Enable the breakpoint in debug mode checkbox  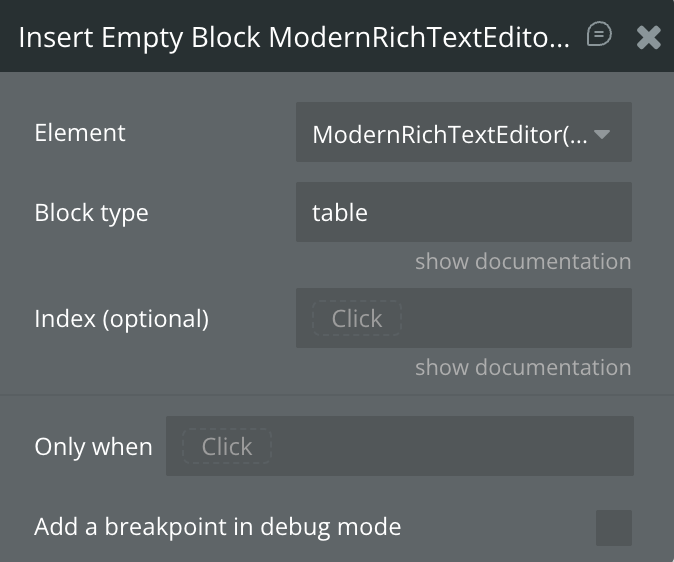613,527
